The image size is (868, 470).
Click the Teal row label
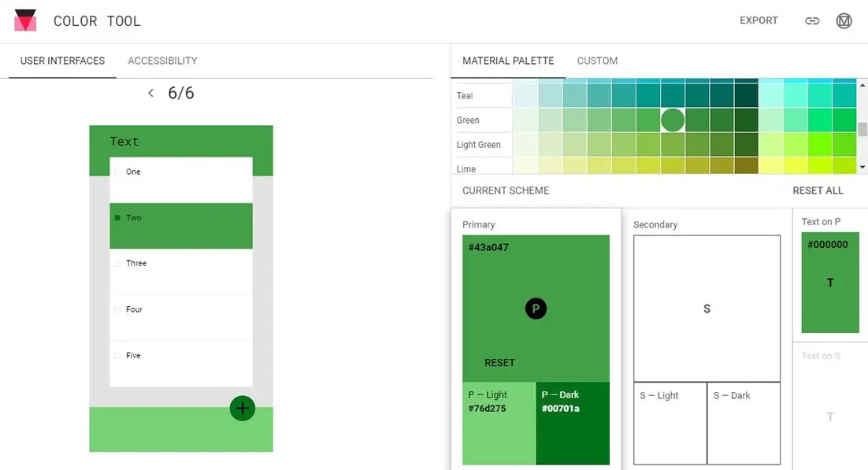tap(465, 96)
